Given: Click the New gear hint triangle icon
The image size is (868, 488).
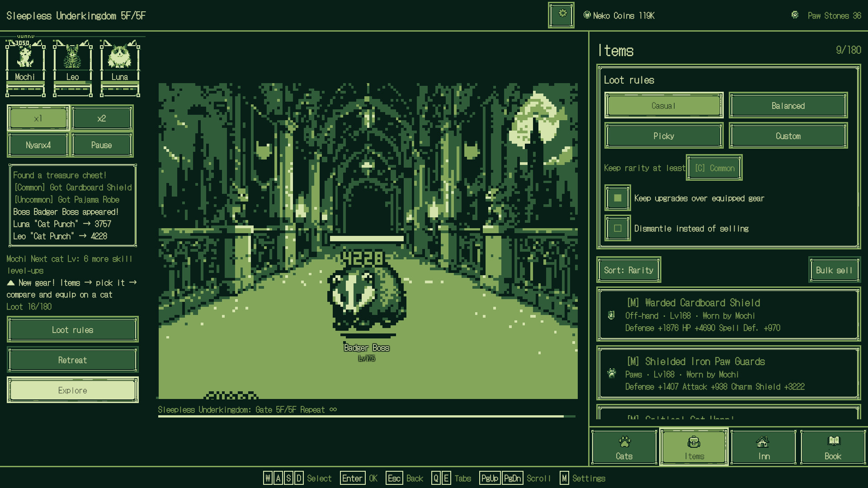Looking at the screenshot, I should click(11, 283).
